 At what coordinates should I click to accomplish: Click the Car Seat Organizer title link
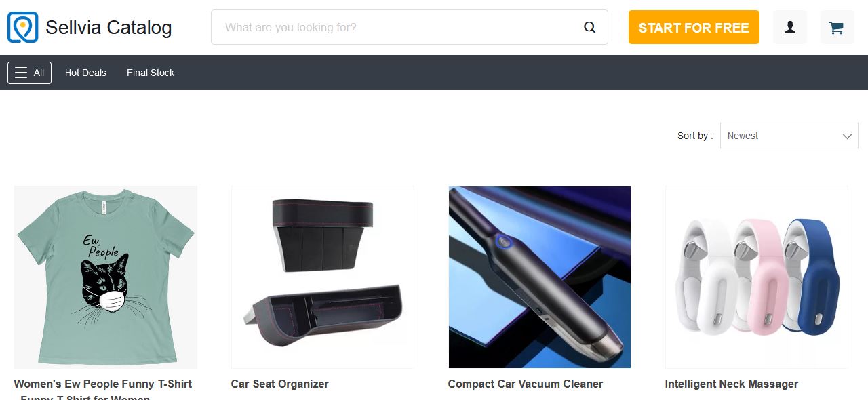pos(279,384)
